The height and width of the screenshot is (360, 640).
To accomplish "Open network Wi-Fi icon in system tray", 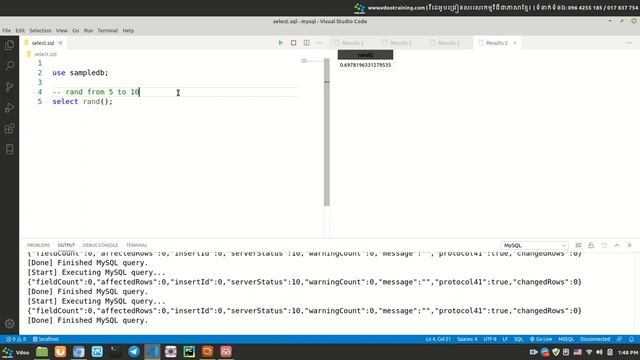I will point(589,352).
